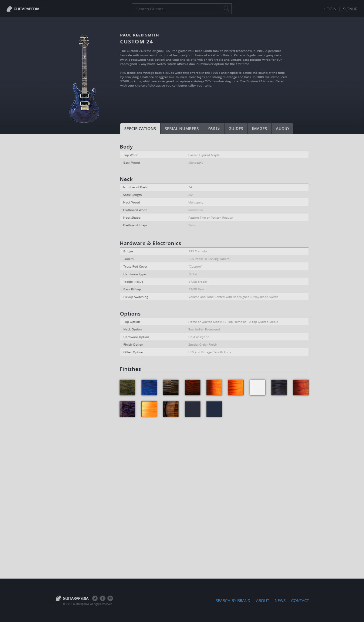Select the yellow amber finish swatch
The width and height of the screenshot is (364, 622).
pyautogui.click(x=149, y=409)
